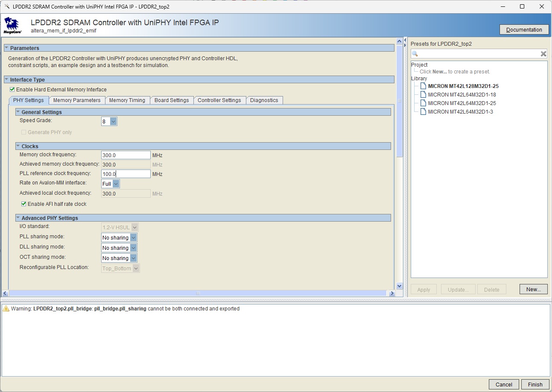The image size is (552, 392).
Task: Open the Documentation button
Action: click(x=524, y=29)
